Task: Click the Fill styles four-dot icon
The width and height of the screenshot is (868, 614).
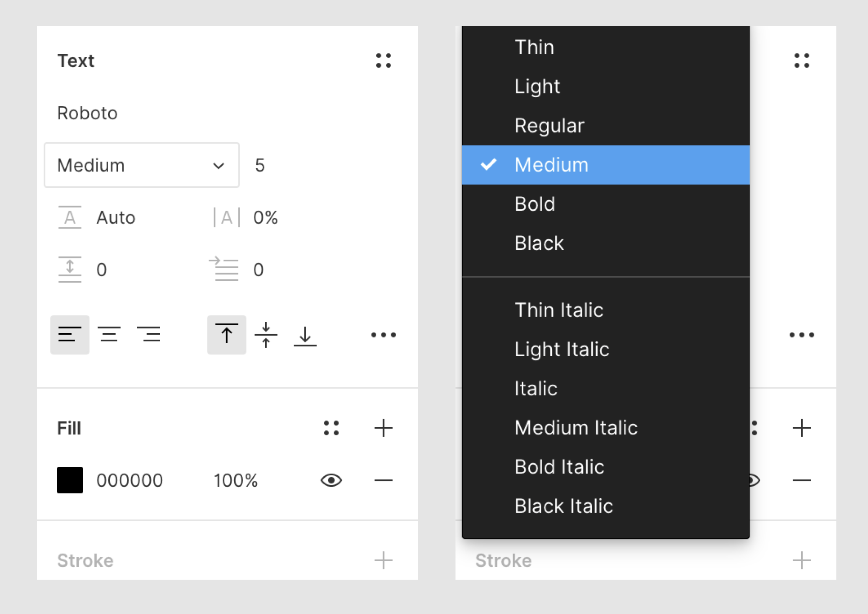Action: (x=331, y=428)
